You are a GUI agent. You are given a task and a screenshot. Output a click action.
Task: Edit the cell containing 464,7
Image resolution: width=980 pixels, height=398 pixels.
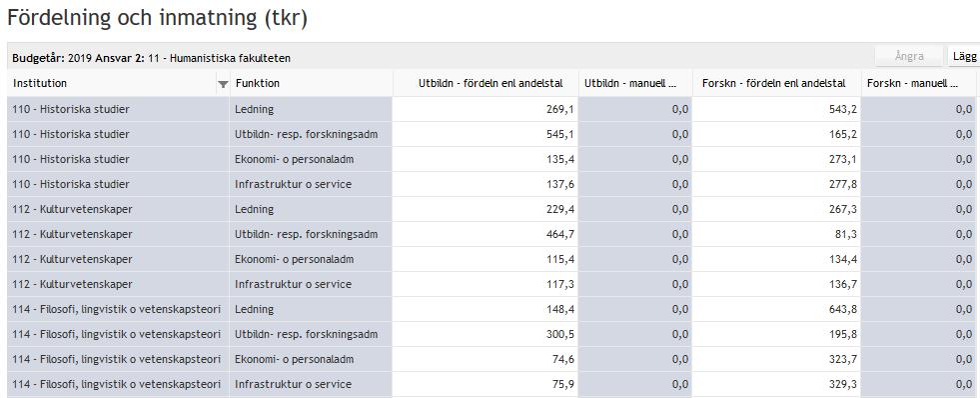(x=486, y=235)
